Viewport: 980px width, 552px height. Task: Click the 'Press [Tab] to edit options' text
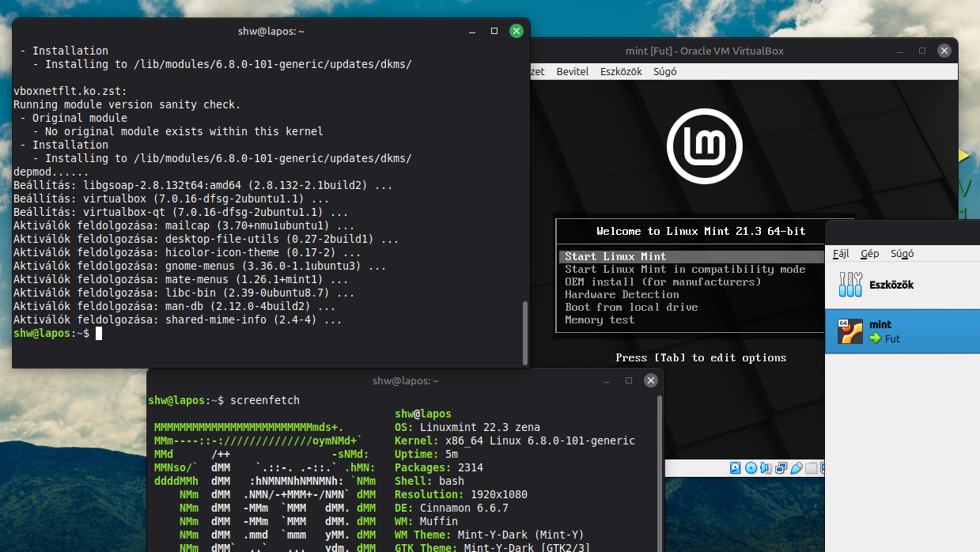tap(701, 357)
